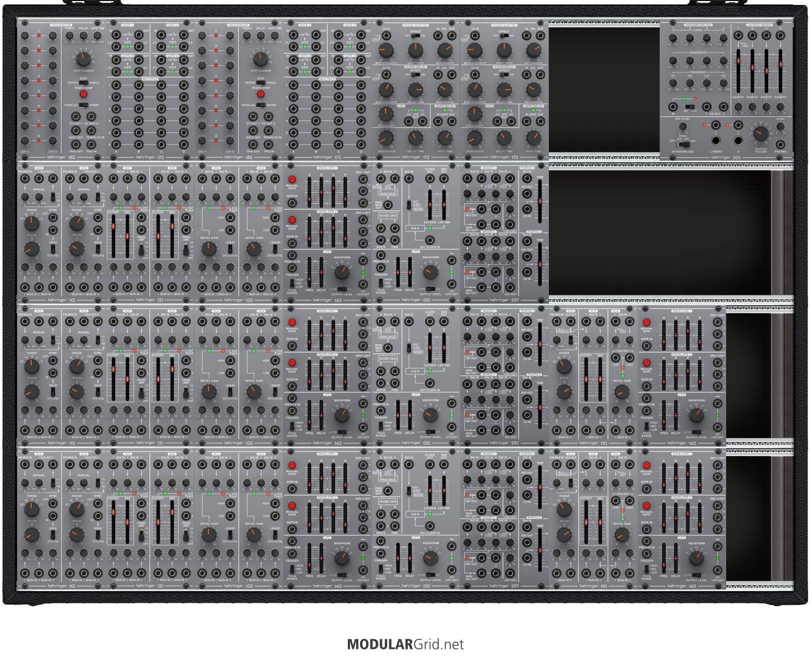Adjust the Gate Time knob on the right 172

click(533, 139)
